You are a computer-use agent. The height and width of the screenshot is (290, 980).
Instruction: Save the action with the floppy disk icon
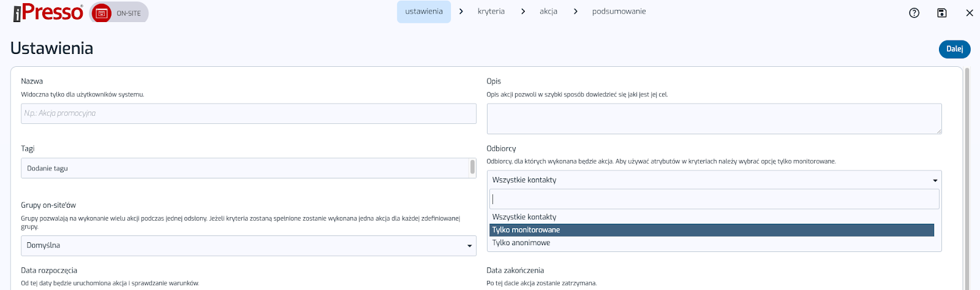tap(942, 13)
